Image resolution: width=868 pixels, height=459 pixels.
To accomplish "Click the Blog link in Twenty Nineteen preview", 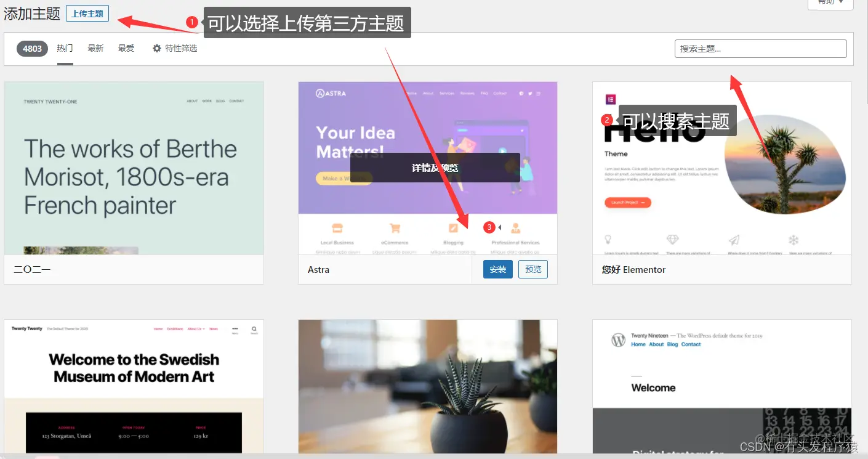I will [x=672, y=344].
